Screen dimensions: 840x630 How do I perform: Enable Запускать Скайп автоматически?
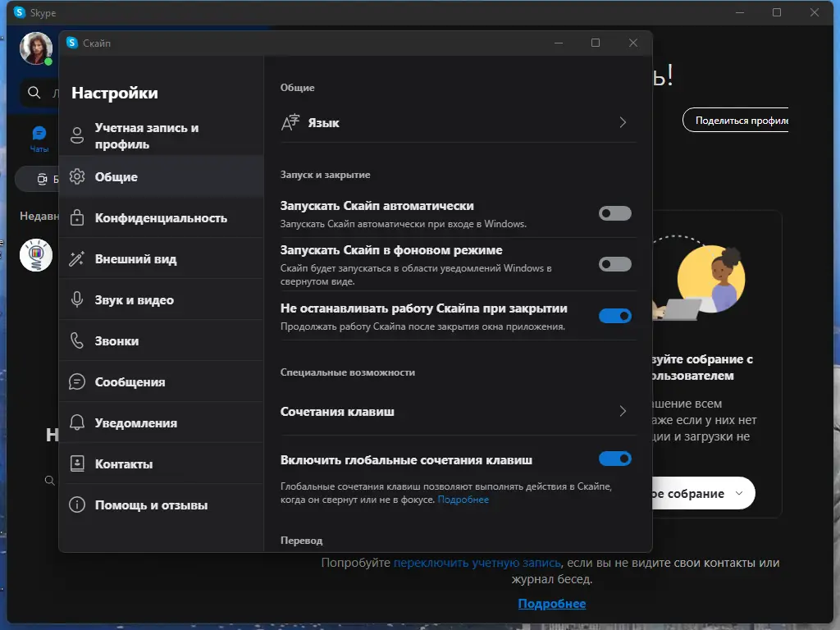[x=614, y=213]
